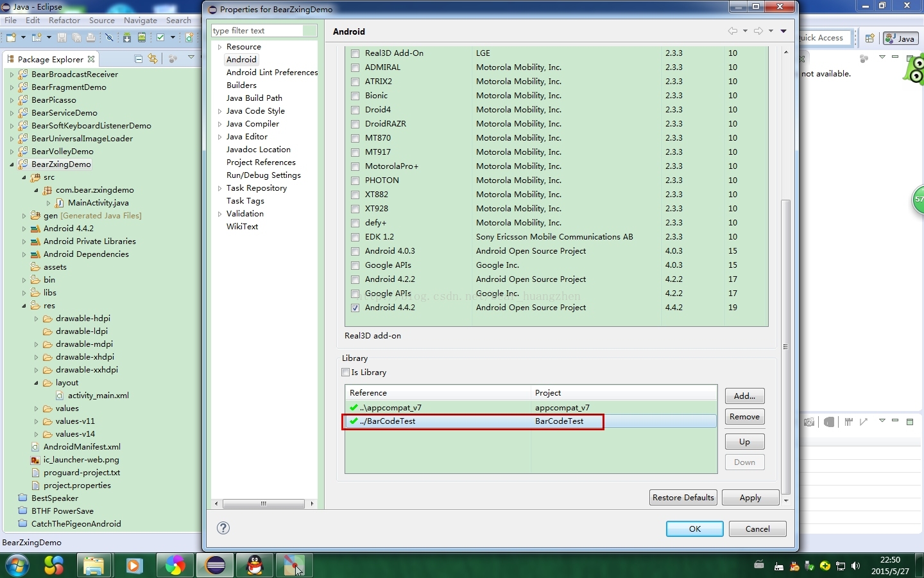Screen dimensions: 924x578
Task: Click the forward navigation arrow in Properties dialog
Action: click(x=758, y=31)
